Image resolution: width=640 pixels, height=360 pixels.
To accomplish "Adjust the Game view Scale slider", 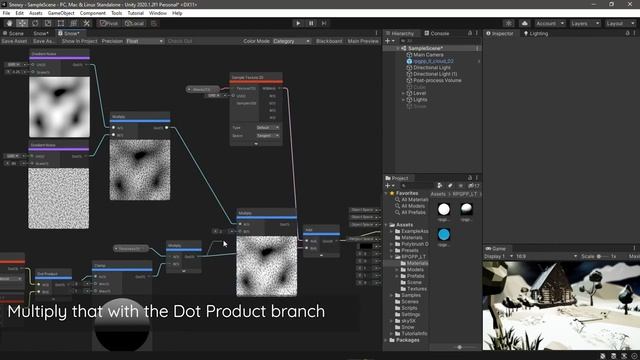I will [602, 256].
